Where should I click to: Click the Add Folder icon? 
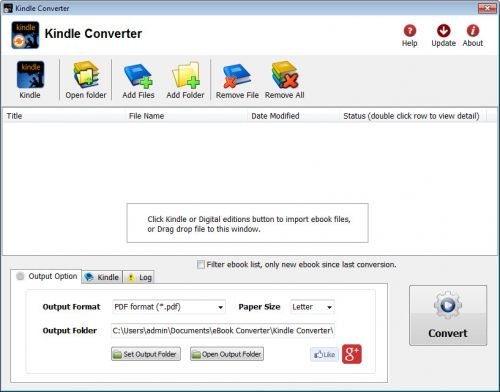(x=186, y=75)
